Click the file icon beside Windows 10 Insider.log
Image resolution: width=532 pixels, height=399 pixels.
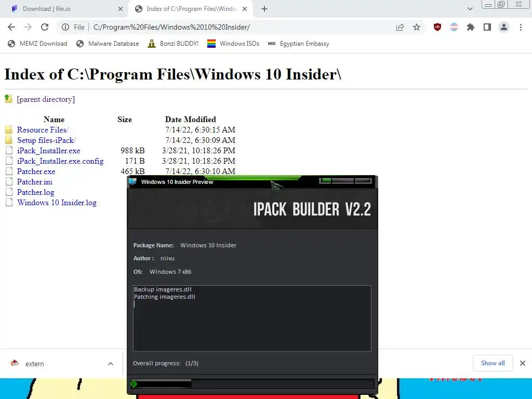(9, 202)
